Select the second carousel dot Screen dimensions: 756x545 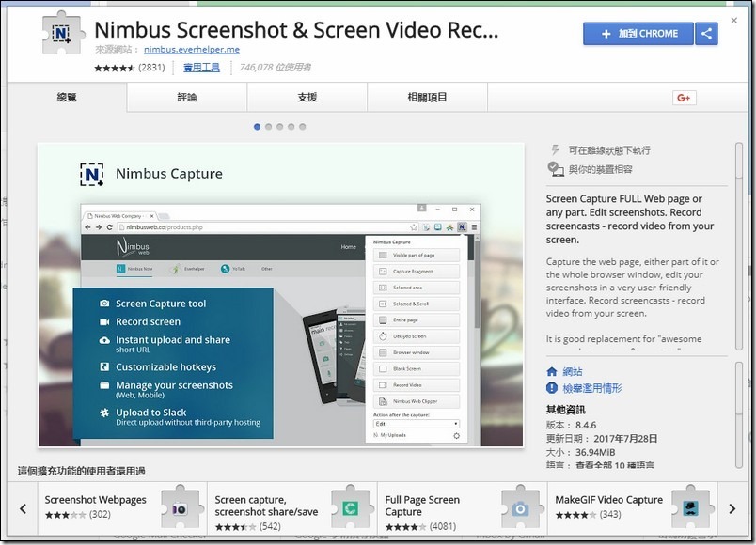(x=269, y=127)
